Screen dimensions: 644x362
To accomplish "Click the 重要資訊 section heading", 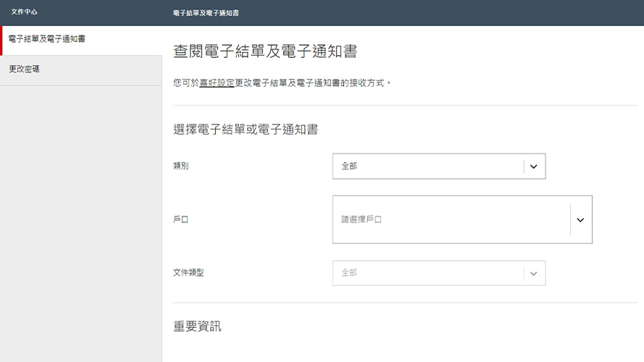I will [197, 327].
